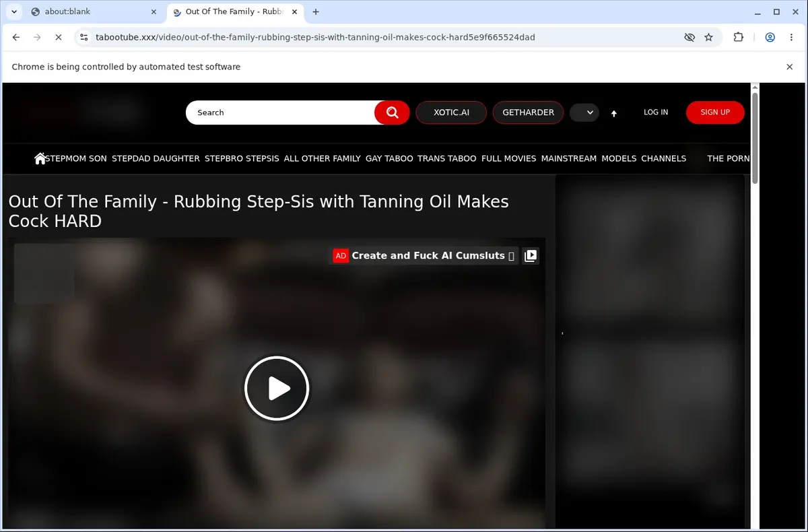This screenshot has height=532, width=808.
Task: Open the CHANNELS menu
Action: (664, 158)
